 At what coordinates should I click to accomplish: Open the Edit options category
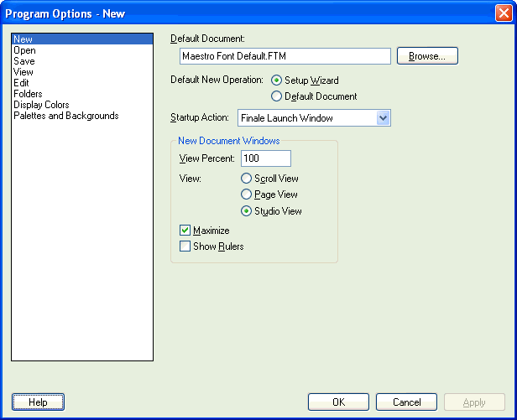[x=22, y=83]
